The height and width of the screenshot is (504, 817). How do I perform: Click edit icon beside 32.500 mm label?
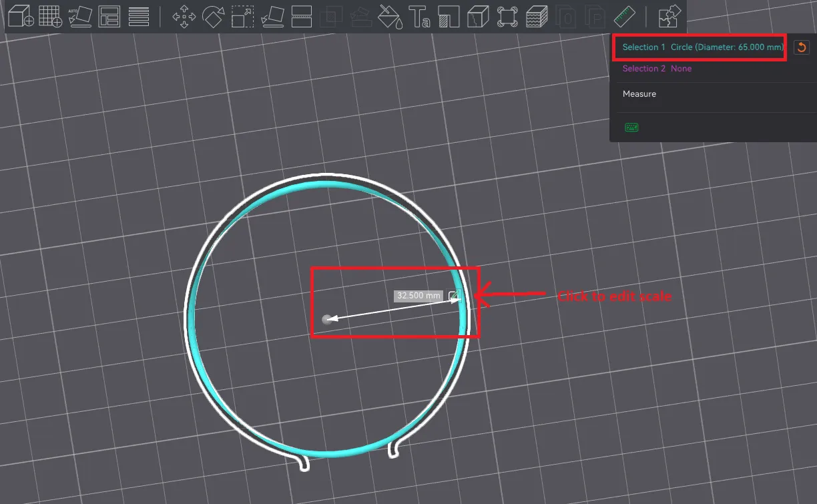(454, 295)
